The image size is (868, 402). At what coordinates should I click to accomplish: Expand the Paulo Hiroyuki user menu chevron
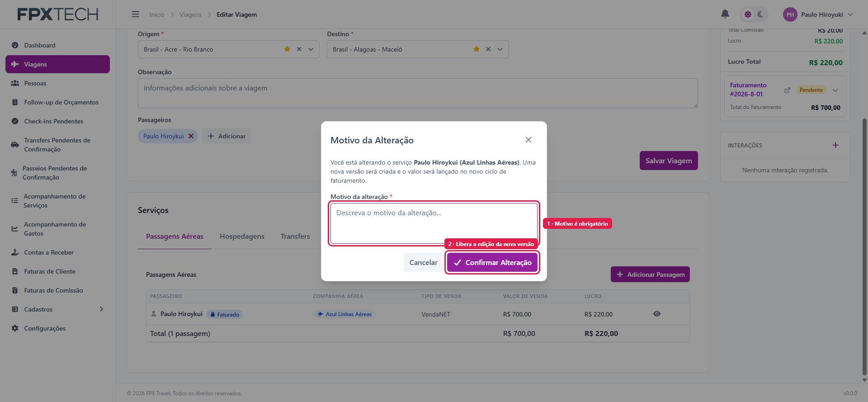850,14
